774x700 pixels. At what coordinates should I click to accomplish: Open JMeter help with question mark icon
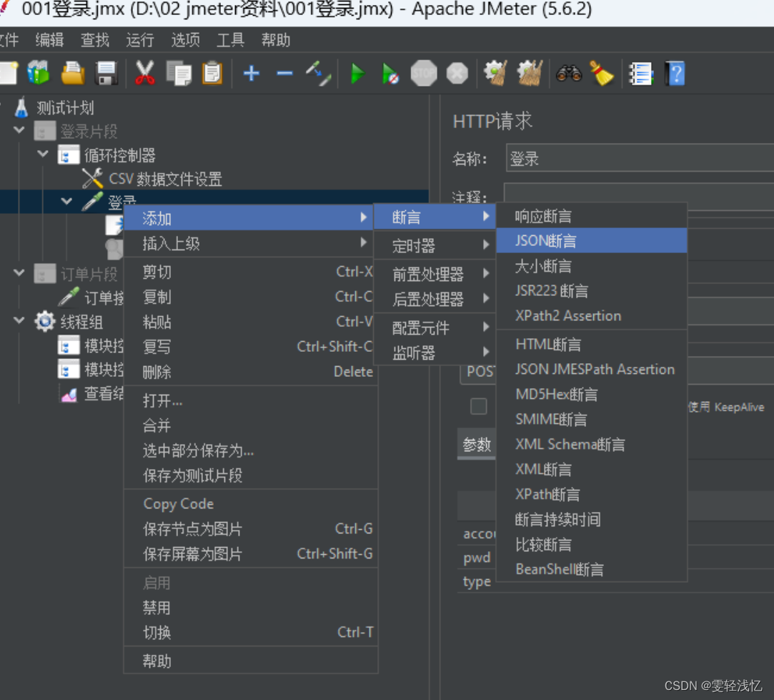click(675, 73)
